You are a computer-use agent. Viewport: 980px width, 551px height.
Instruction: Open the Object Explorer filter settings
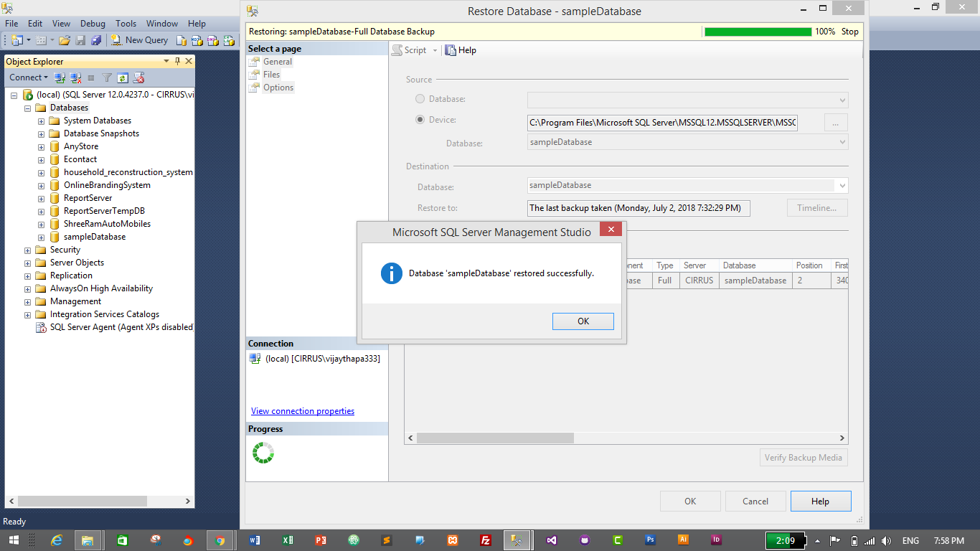105,77
